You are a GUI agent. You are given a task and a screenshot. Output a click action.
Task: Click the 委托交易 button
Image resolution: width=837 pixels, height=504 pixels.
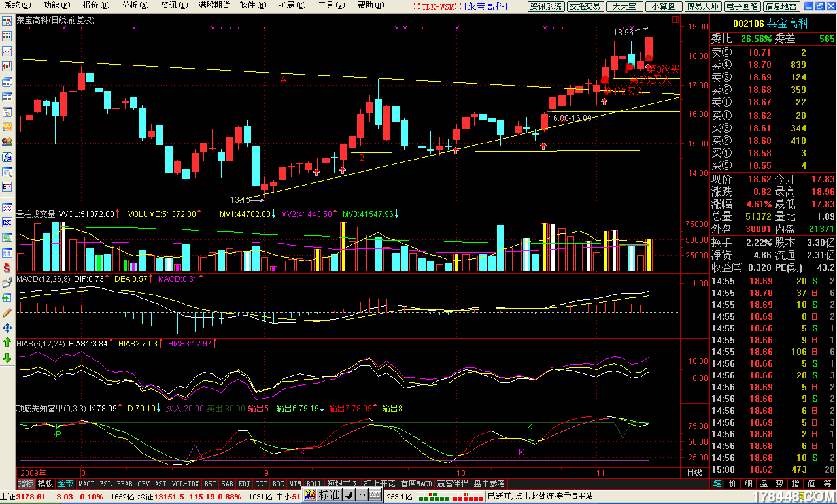click(585, 6)
